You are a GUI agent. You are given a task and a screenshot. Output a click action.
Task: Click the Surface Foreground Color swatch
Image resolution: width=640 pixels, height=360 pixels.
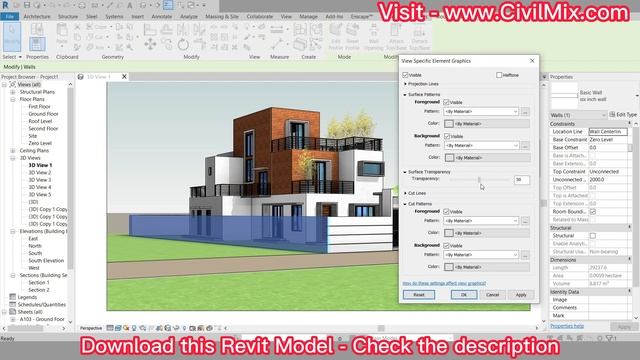coord(449,124)
